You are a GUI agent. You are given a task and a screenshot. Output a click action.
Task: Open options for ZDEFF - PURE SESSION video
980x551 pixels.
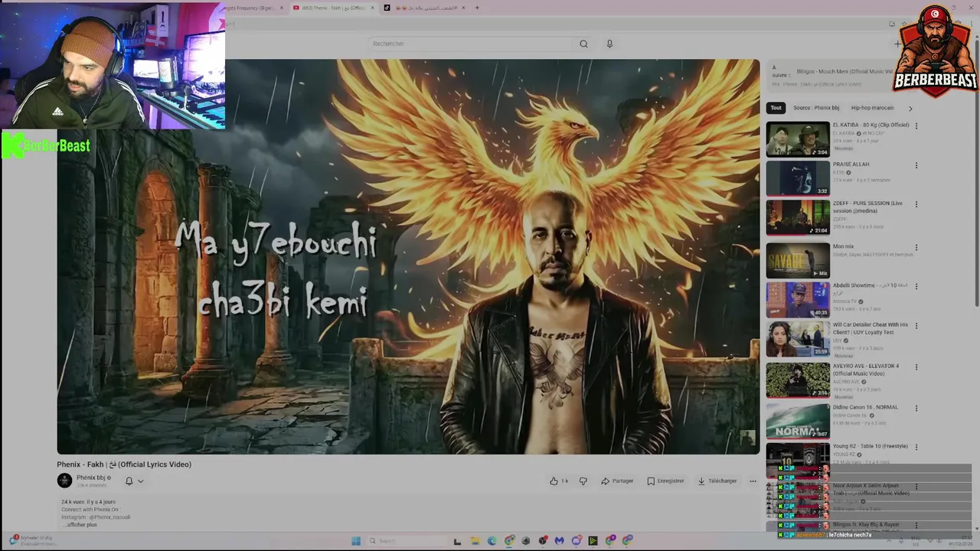click(916, 204)
